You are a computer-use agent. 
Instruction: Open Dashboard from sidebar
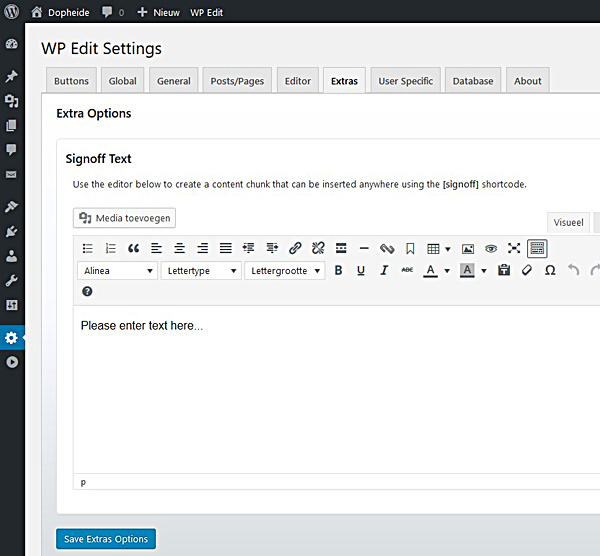pyautogui.click(x=11, y=44)
